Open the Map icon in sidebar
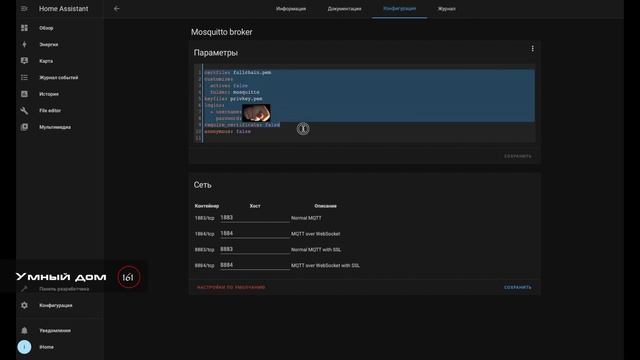Viewport: 640px width, 360px height. [24, 61]
